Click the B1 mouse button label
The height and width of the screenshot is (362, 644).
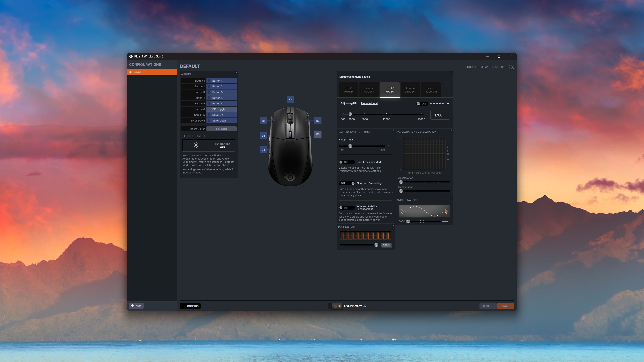[263, 121]
